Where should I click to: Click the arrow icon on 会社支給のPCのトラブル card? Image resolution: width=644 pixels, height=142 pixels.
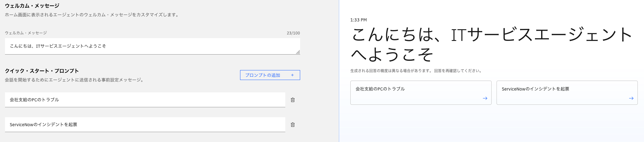pos(485,98)
